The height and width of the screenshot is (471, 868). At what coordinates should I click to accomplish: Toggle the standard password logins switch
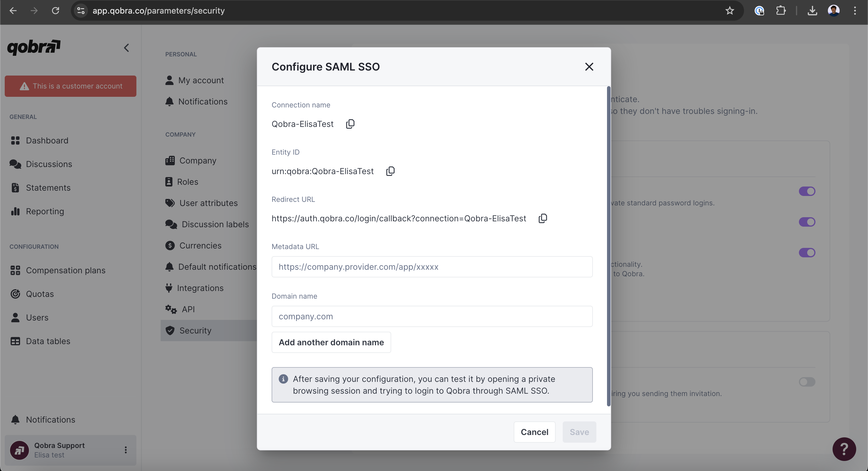coord(807,191)
